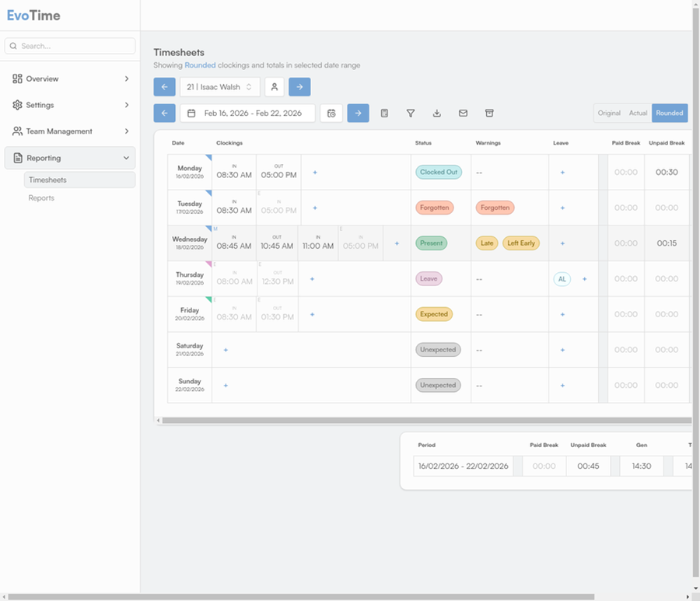Click Wednesday unpaid break 00:15
The height and width of the screenshot is (601, 700).
(667, 243)
